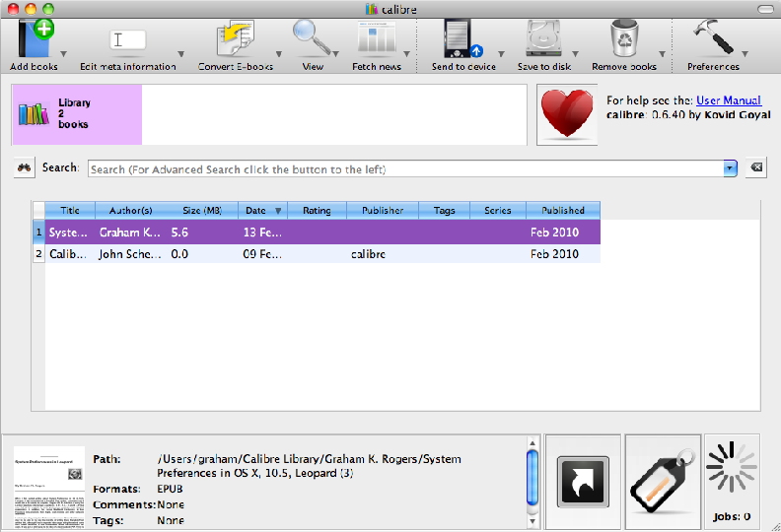Viewport: 781px width, 532px height.
Task: Open the View magnifier tool
Action: [x=313, y=37]
